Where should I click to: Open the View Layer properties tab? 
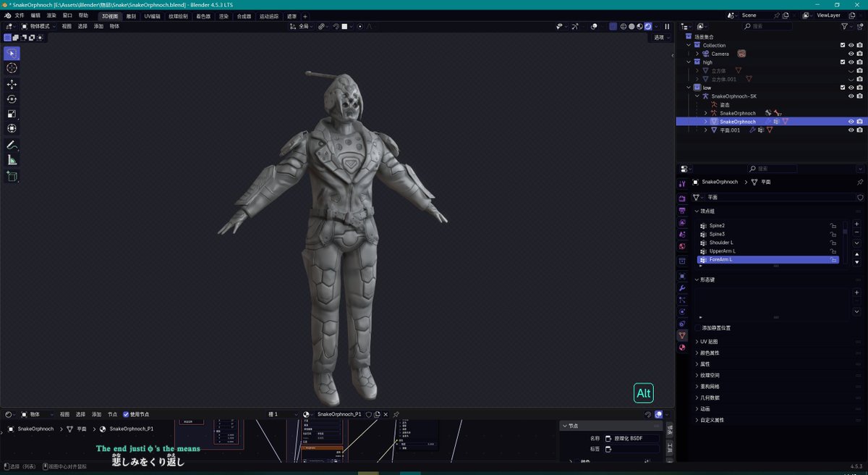click(682, 223)
